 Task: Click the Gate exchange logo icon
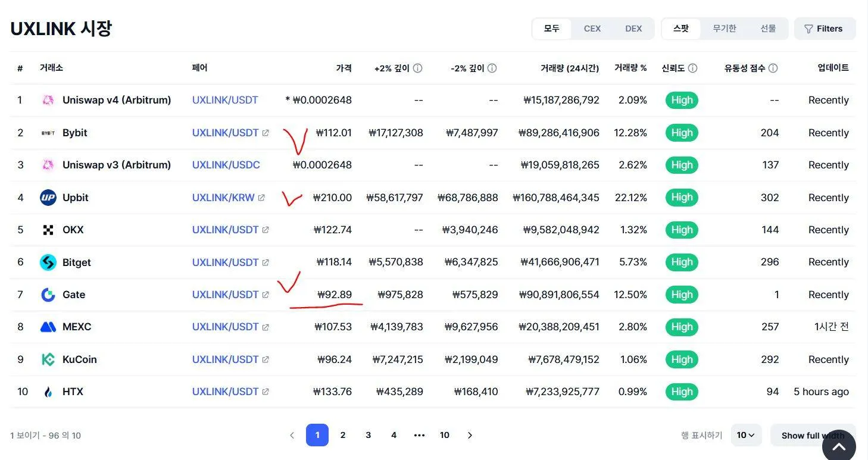[x=48, y=295]
